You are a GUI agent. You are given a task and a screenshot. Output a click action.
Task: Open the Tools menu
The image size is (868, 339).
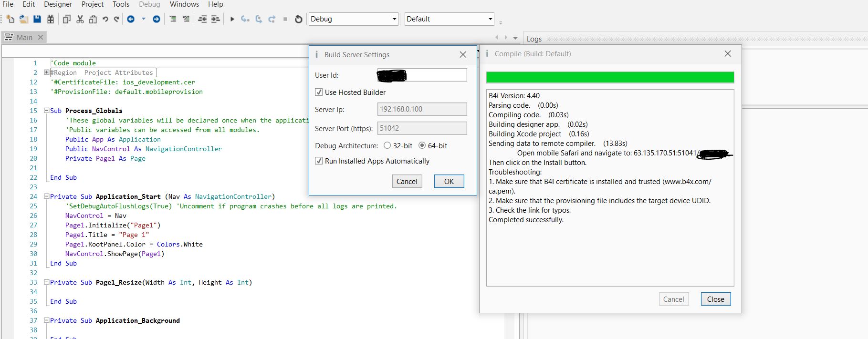(121, 4)
